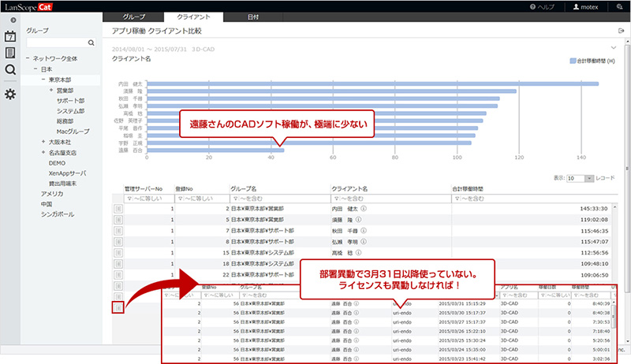Open the magnifier search icon in the sidebar
Image resolution: width=631 pixels, height=364 pixels.
pyautogui.click(x=10, y=69)
